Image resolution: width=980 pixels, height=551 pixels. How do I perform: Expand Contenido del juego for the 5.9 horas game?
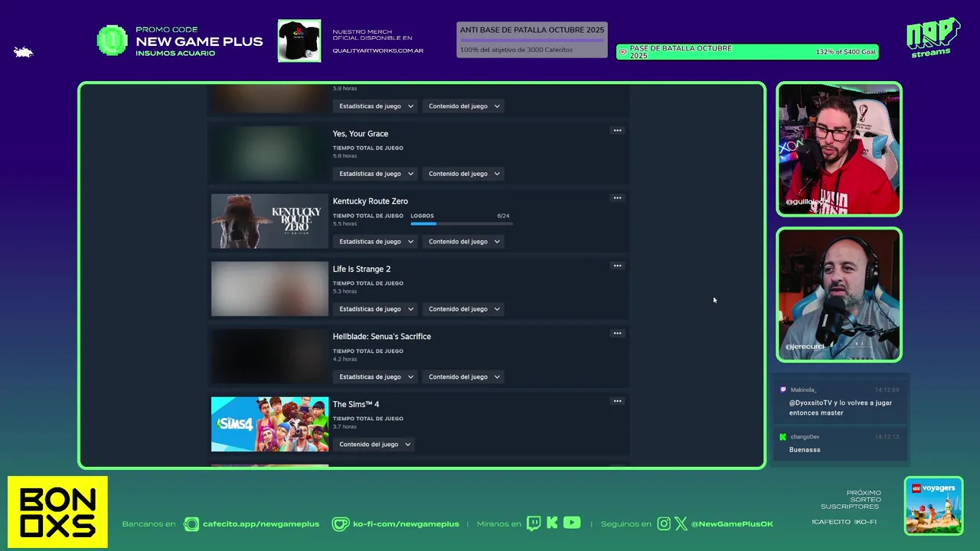pyautogui.click(x=463, y=106)
